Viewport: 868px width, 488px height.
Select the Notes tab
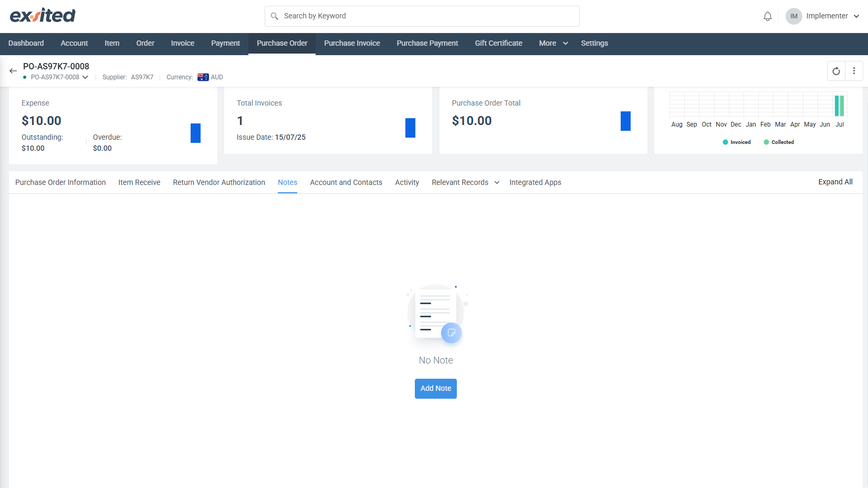pos(287,182)
